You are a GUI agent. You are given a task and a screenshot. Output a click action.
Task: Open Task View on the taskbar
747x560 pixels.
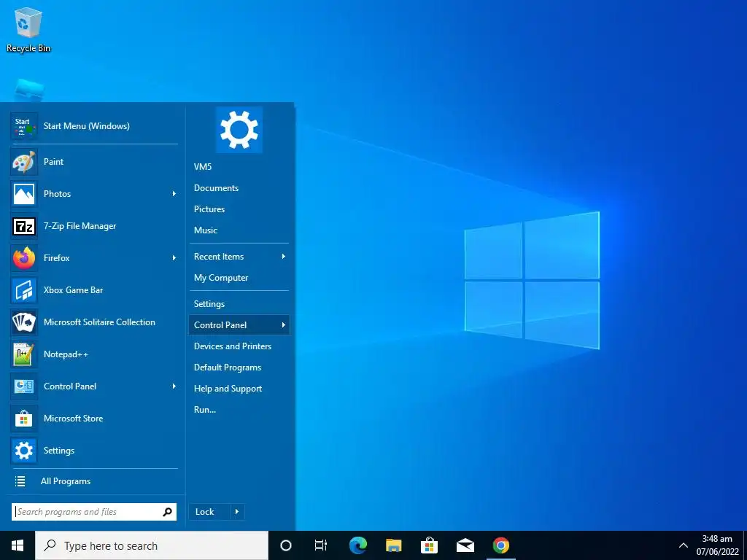coord(321,545)
